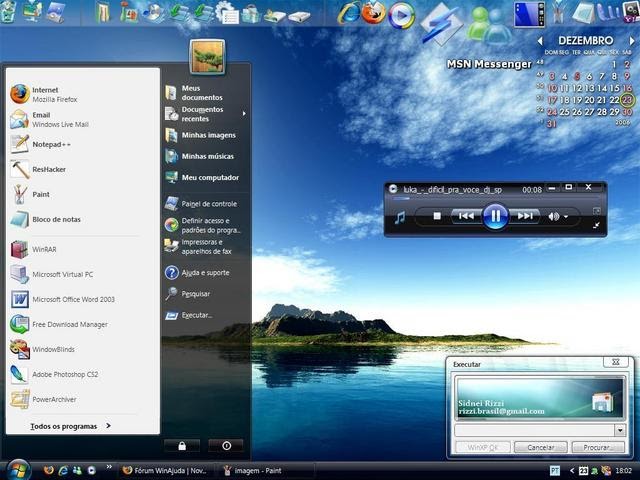Skip to the next track
This screenshot has height=480, width=640.
tap(526, 216)
